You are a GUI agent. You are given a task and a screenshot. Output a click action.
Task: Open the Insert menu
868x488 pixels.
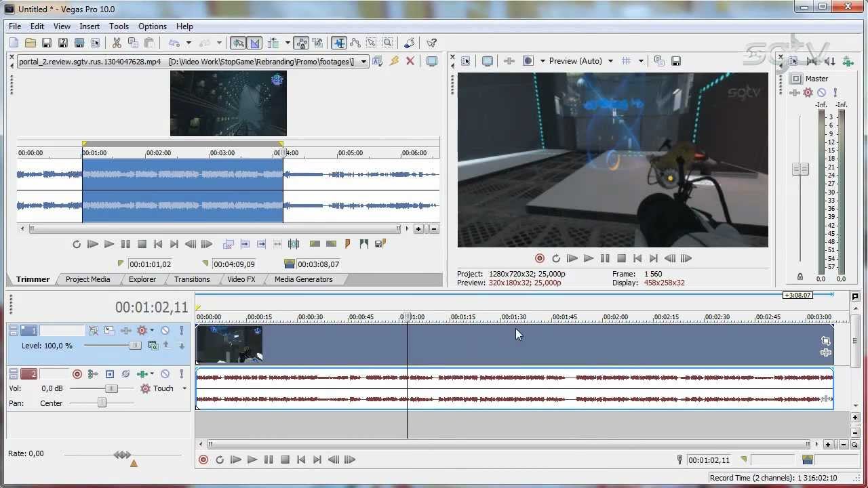coord(90,26)
